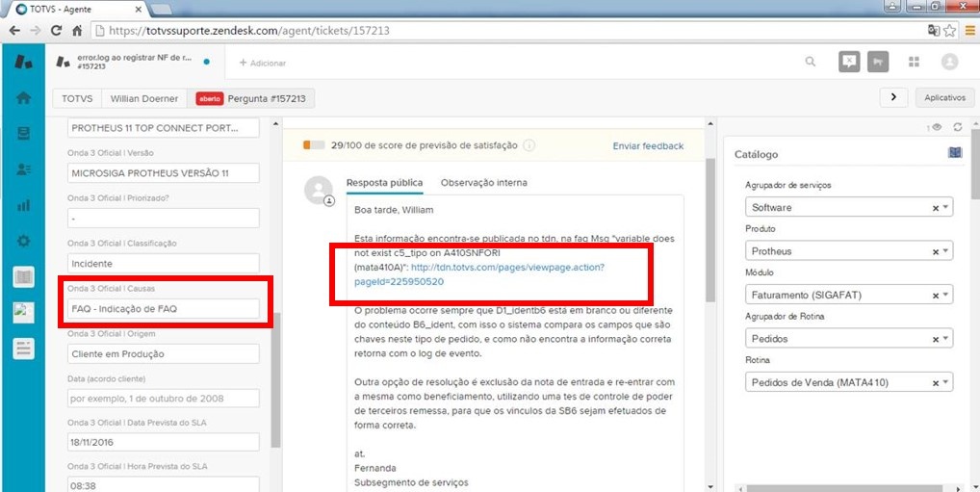
Task: Click the Aplicativos button
Action: click(945, 97)
